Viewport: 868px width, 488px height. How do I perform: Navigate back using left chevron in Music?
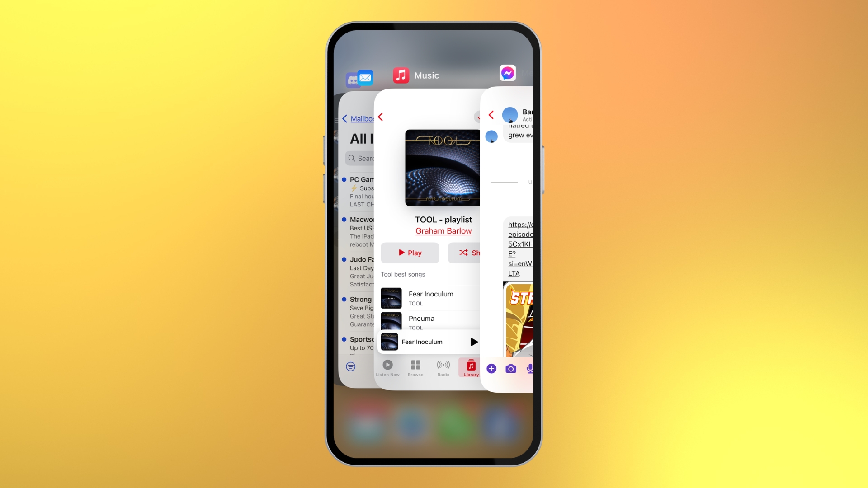pos(382,117)
